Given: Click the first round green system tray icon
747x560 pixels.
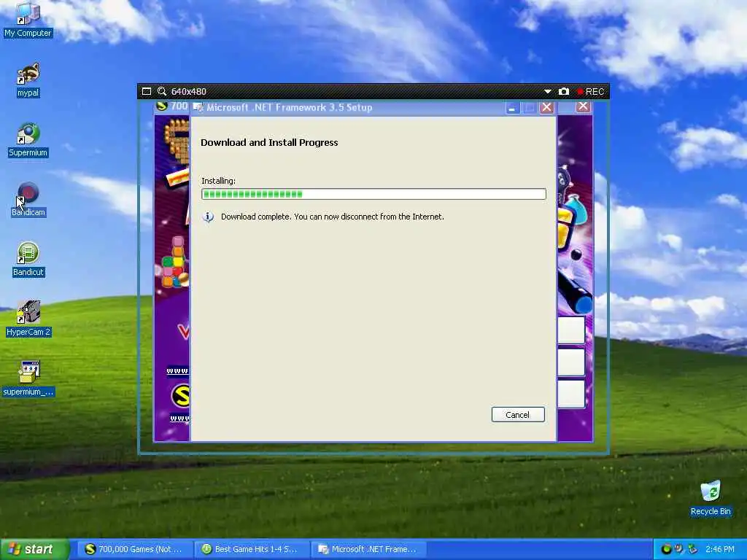Looking at the screenshot, I should [x=667, y=549].
